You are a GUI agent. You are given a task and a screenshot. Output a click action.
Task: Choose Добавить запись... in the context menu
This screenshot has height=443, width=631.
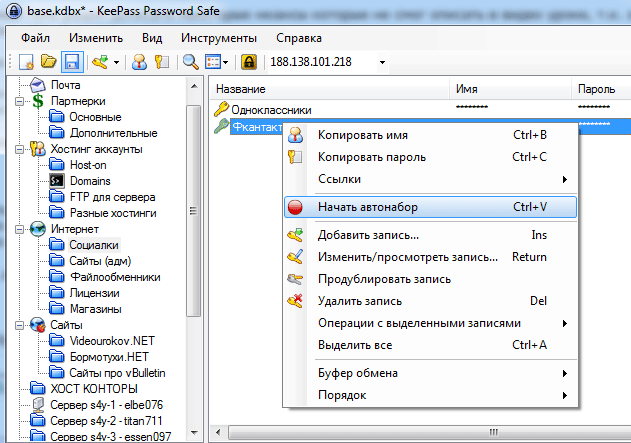(x=431, y=235)
